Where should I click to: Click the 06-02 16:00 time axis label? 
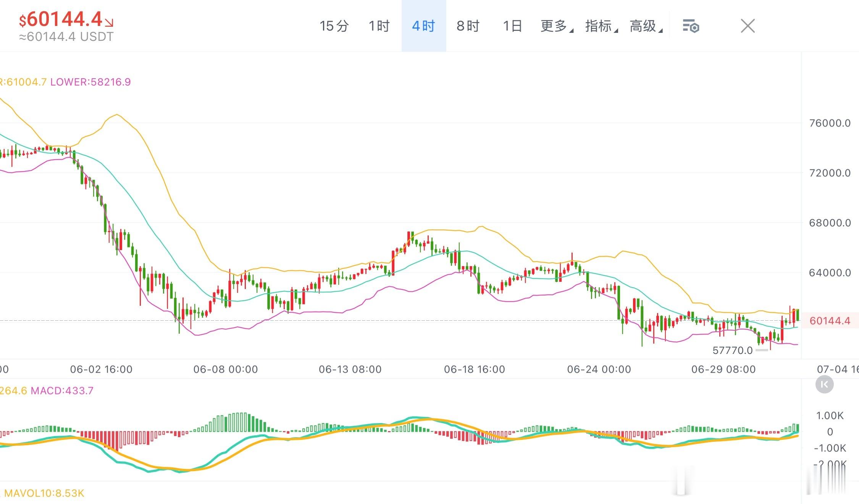coord(101,369)
